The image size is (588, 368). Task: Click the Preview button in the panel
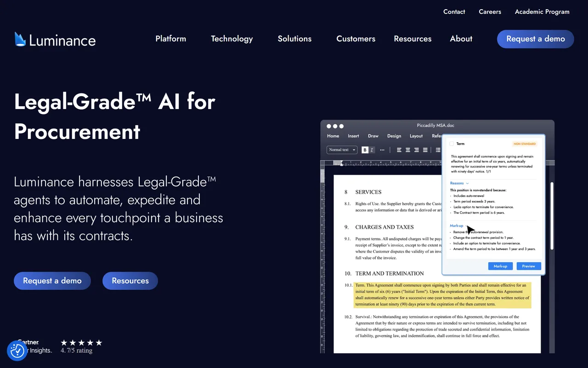pos(529,266)
